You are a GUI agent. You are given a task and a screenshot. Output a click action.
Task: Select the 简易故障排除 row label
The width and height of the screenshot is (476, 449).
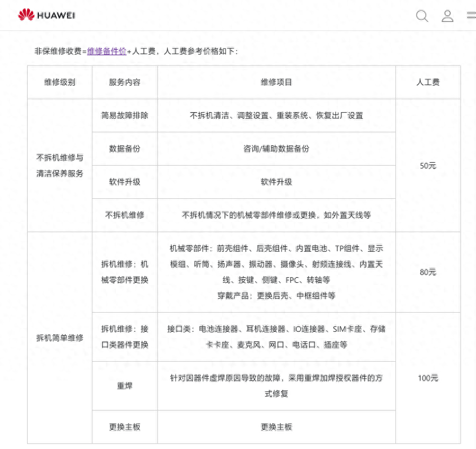click(x=124, y=115)
